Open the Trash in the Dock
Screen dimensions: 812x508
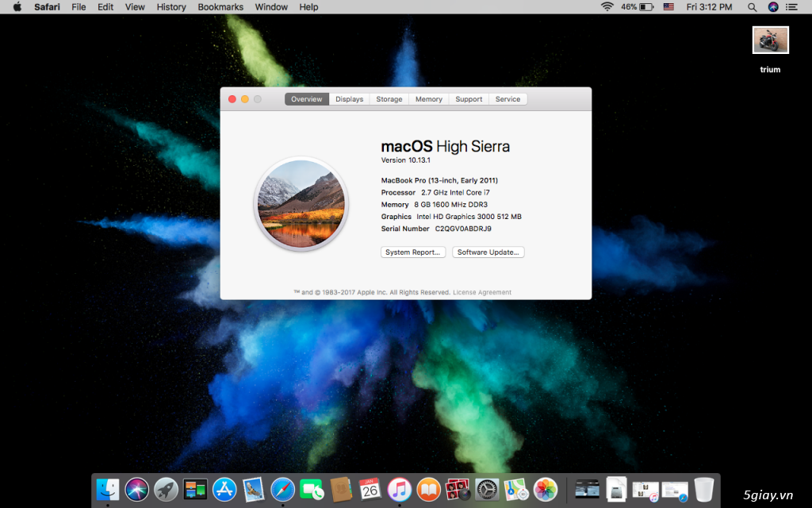point(704,489)
